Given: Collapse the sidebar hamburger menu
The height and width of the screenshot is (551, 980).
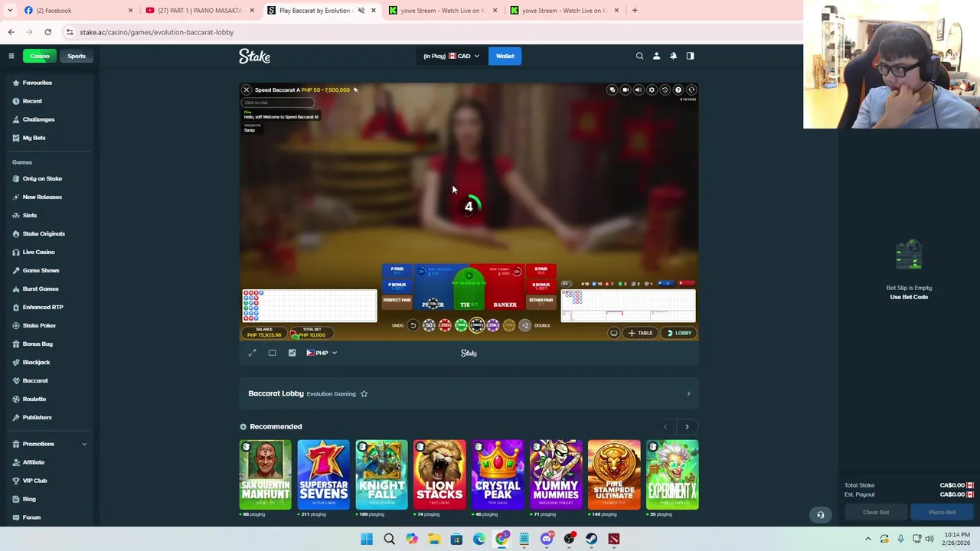Looking at the screenshot, I should coord(11,56).
